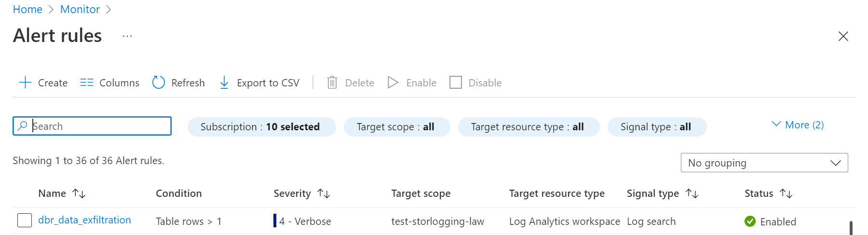Screen dimensions: 868x235
Task: Click the Create plus icon
Action: pos(25,83)
